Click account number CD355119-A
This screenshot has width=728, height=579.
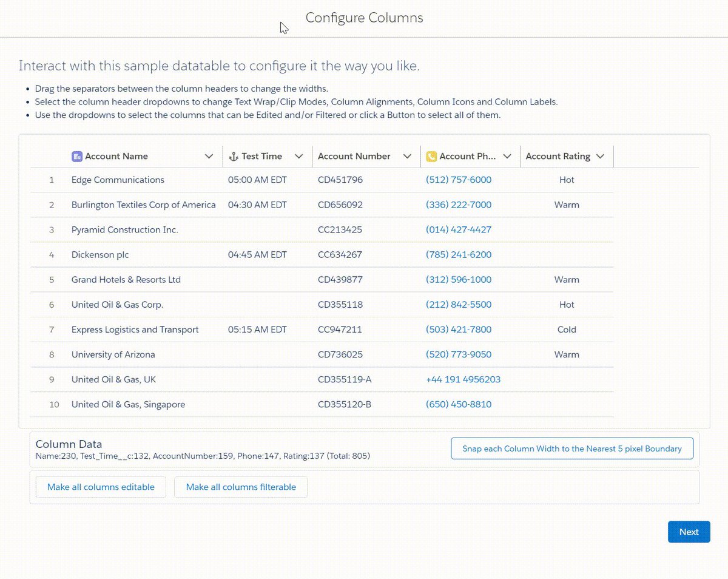pos(345,379)
